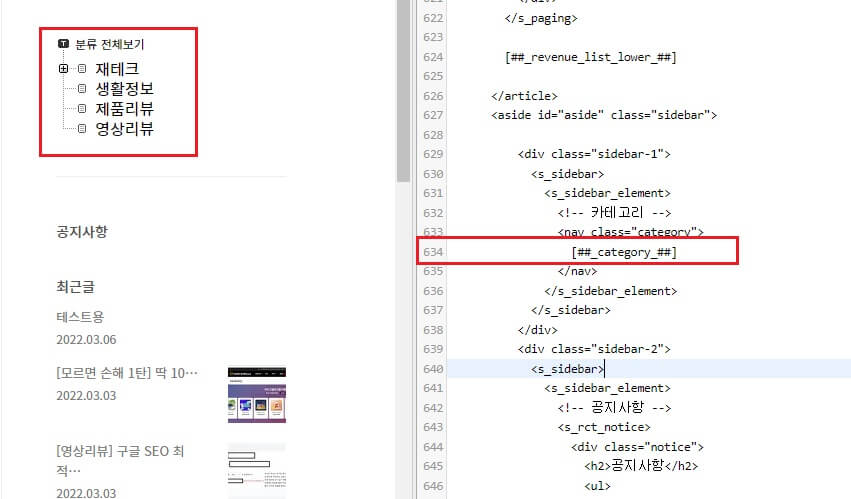
Task: Click the <!-- 공지사항 --> comment line
Action: (614, 407)
